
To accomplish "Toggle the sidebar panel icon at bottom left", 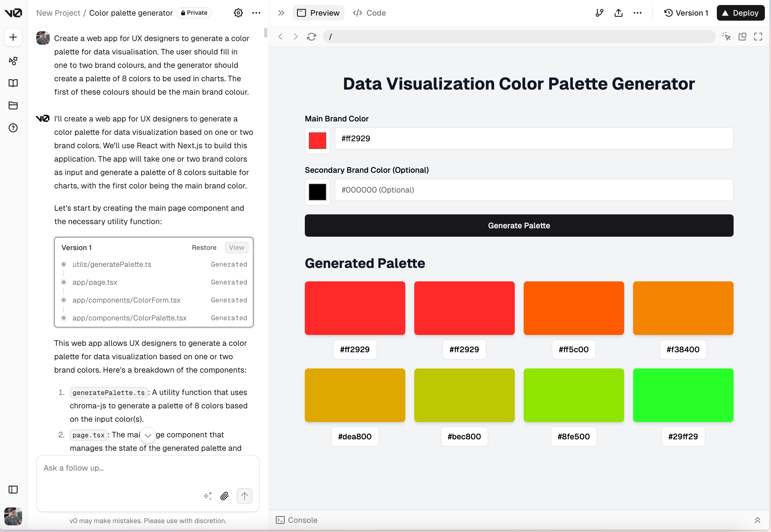I will click(13, 489).
